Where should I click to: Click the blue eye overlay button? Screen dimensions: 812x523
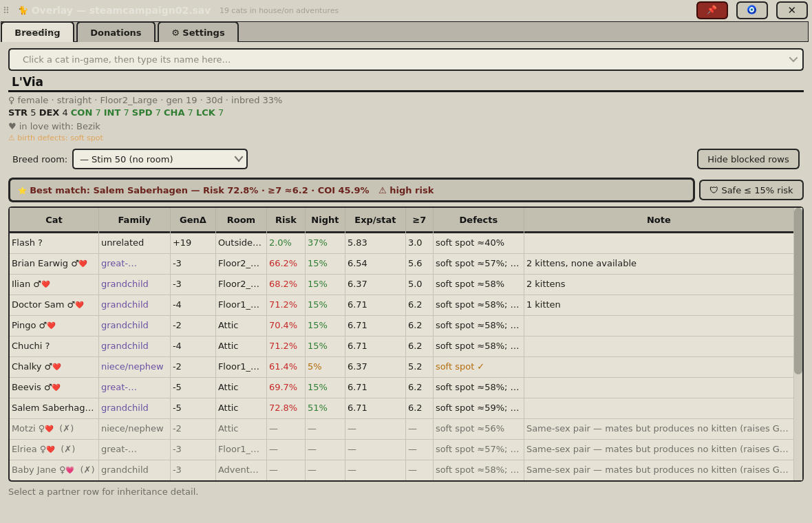(x=752, y=10)
